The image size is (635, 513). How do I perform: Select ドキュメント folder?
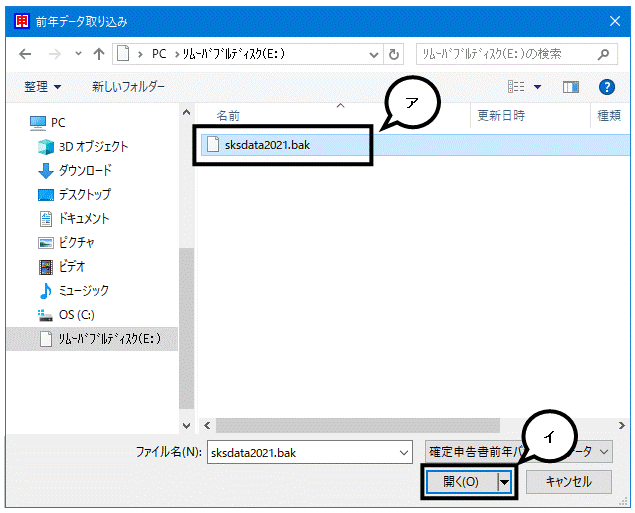pos(74,219)
